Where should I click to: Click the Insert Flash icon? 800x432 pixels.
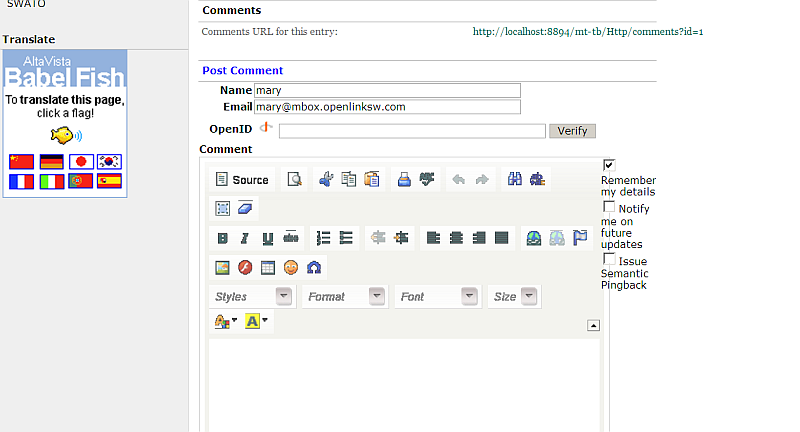click(x=245, y=267)
